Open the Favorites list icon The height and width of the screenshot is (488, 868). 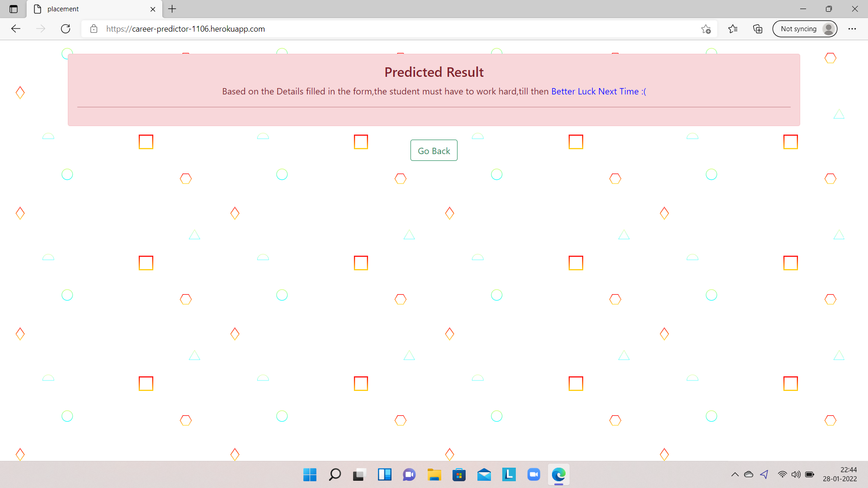click(x=733, y=29)
